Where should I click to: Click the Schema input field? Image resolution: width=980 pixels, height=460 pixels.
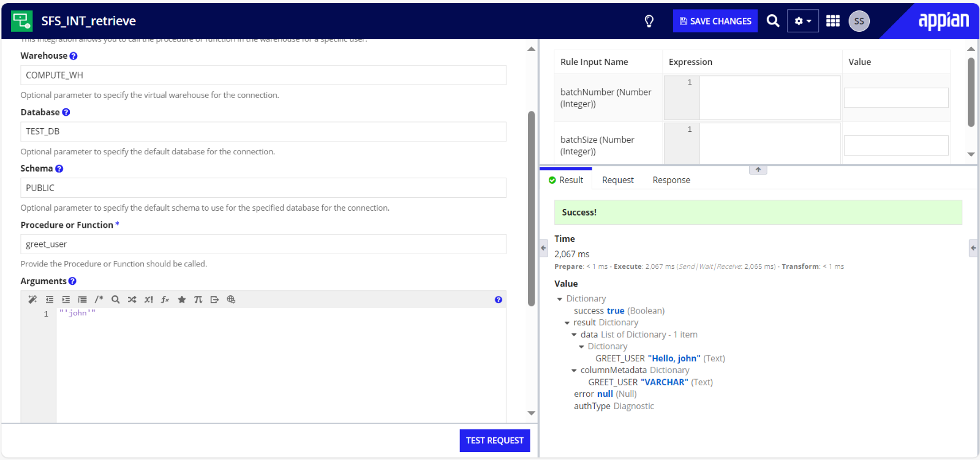263,187
